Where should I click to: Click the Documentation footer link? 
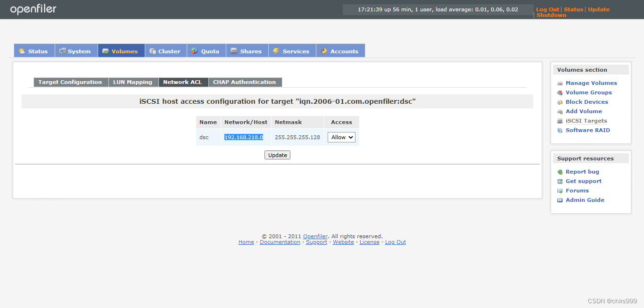click(280, 242)
